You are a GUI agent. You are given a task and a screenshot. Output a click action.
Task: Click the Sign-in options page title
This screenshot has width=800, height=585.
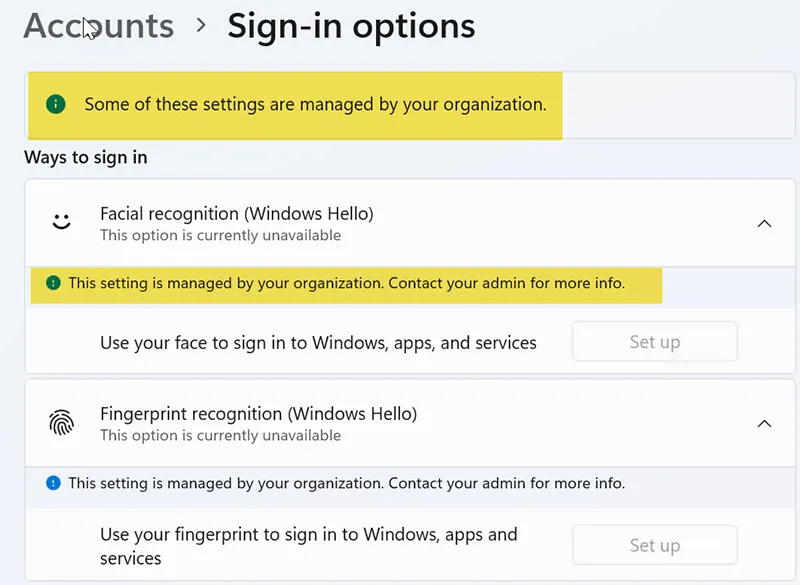click(351, 27)
